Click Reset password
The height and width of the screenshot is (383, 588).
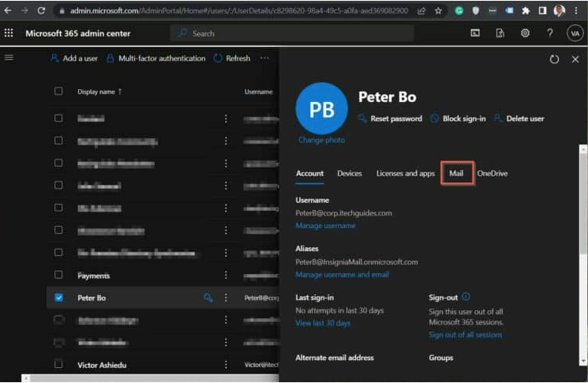point(390,118)
